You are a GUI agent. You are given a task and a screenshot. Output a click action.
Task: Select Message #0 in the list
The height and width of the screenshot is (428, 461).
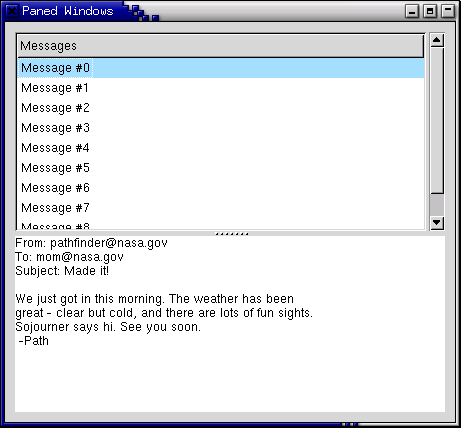[x=221, y=68]
